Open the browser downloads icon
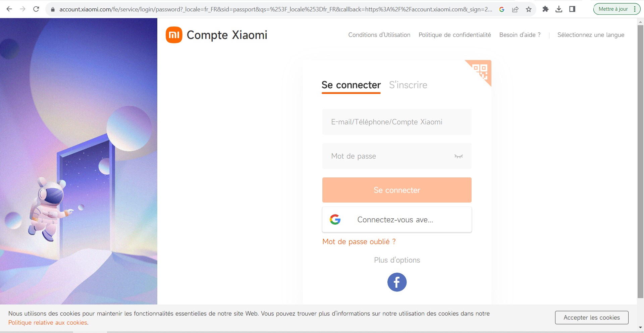Image resolution: width=644 pixels, height=333 pixels. (x=559, y=9)
